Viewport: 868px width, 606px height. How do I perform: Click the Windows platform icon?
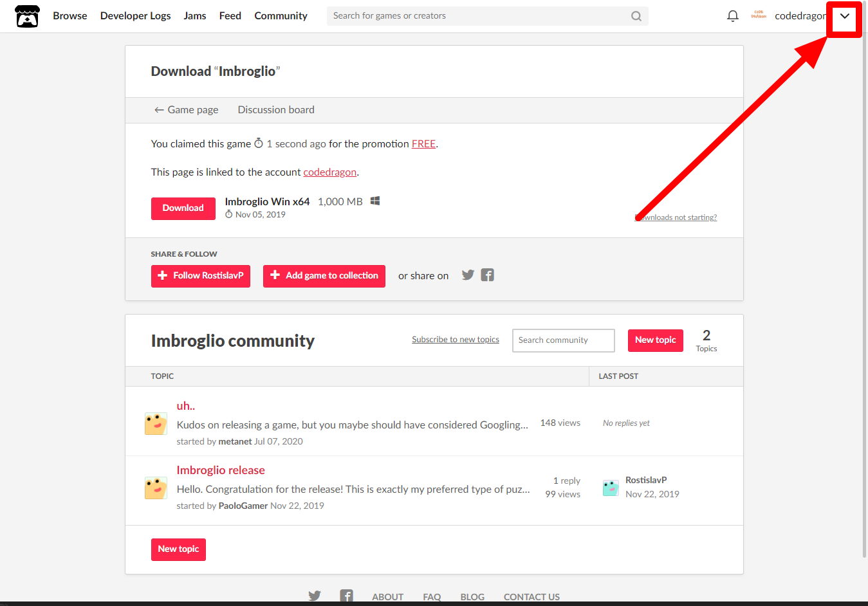(375, 201)
